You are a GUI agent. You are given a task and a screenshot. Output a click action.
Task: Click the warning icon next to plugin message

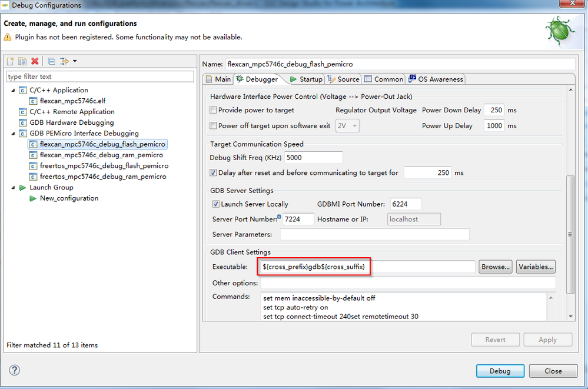click(x=8, y=37)
